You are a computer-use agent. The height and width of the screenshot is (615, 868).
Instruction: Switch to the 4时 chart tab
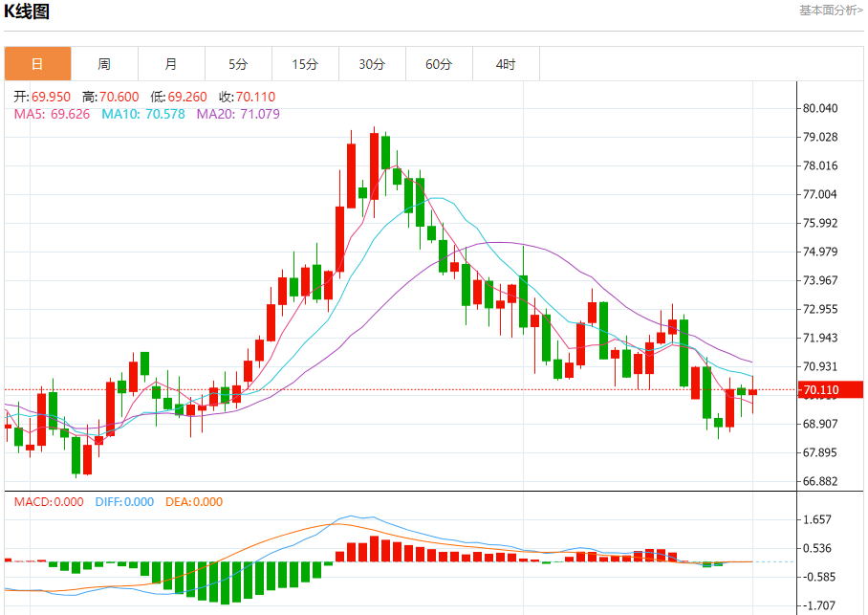coord(506,64)
